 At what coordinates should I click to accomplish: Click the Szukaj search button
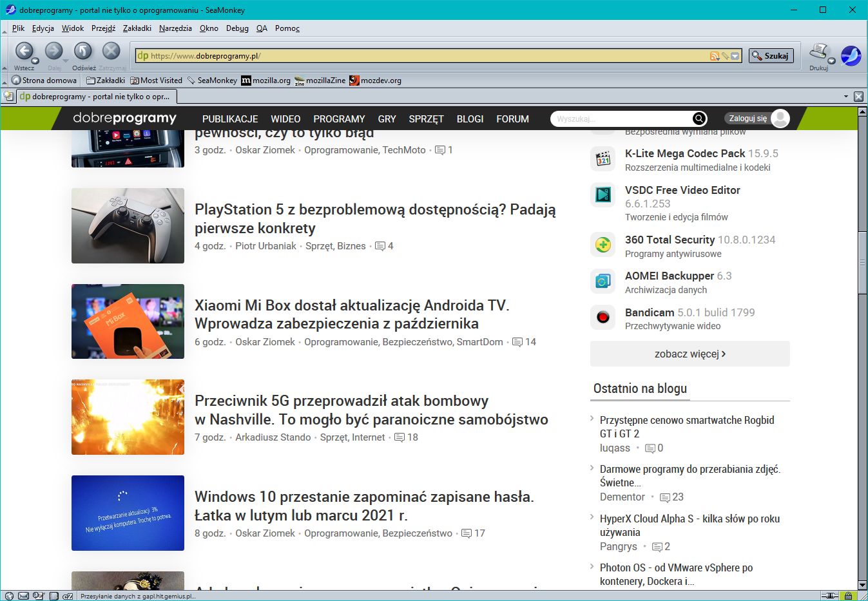tap(771, 56)
